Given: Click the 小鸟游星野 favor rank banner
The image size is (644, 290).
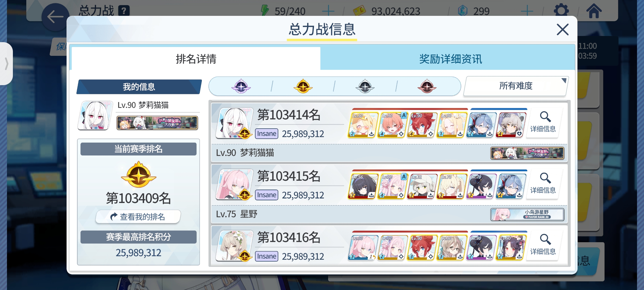Looking at the screenshot, I should pos(527,214).
